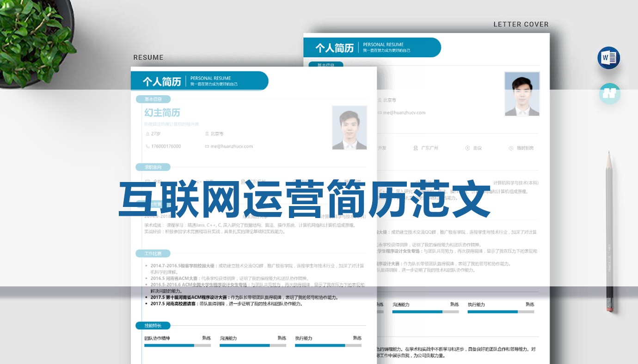Click me@huanzhucv.com on the front resume

232,146
